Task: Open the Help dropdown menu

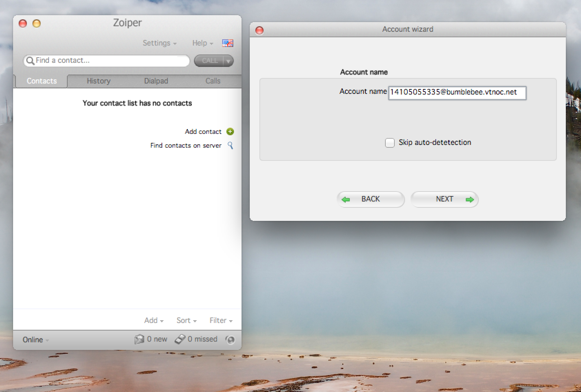Action: [x=203, y=43]
